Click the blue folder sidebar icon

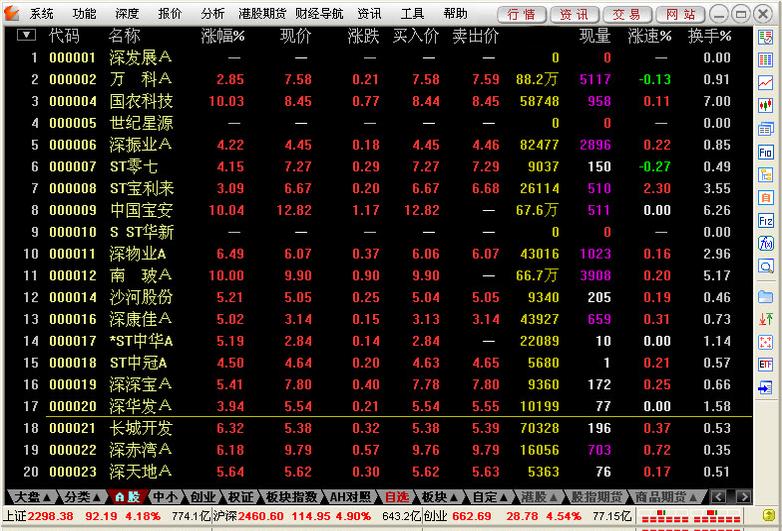766,297
